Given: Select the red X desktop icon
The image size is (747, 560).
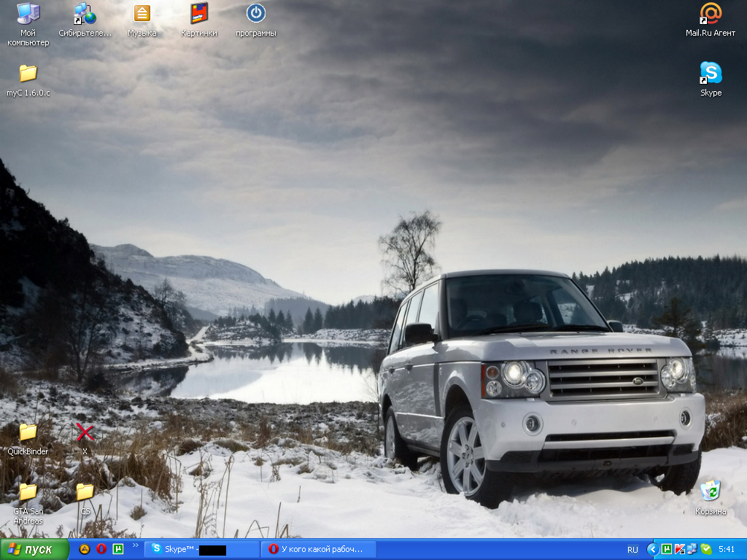Looking at the screenshot, I should pos(85,433).
